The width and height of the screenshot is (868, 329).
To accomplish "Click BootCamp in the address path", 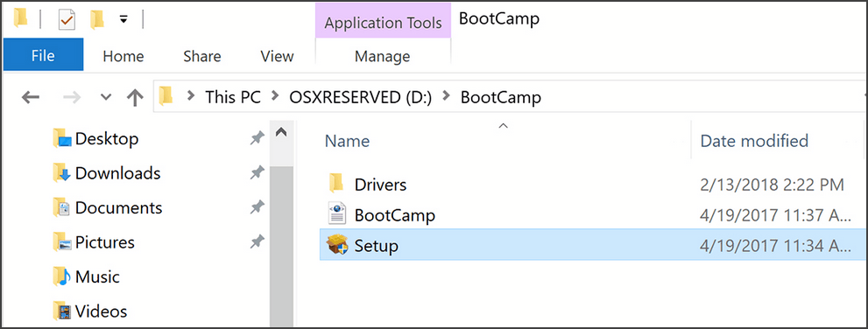I will tap(500, 97).
